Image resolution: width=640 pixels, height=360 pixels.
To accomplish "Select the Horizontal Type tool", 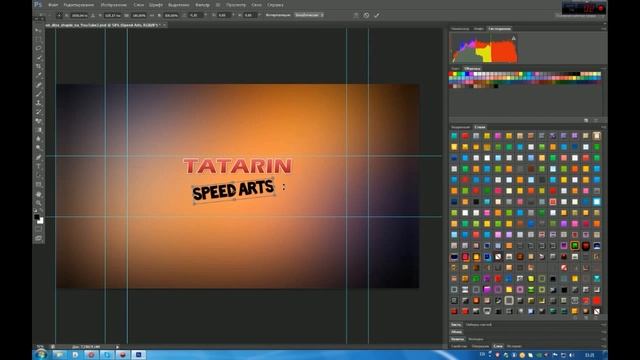I will (x=38, y=167).
